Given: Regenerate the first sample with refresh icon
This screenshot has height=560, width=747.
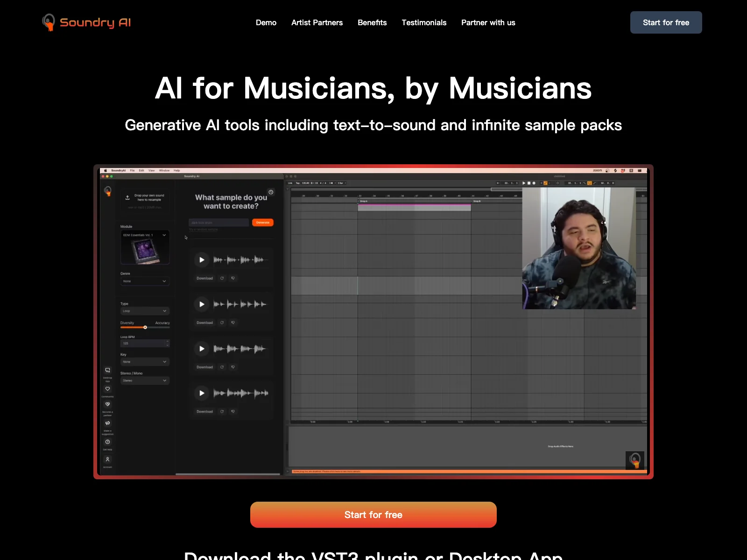Looking at the screenshot, I should [x=222, y=278].
